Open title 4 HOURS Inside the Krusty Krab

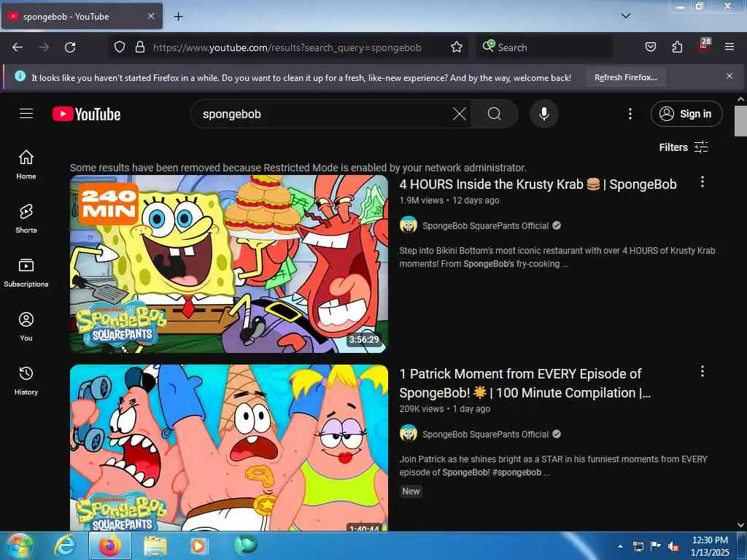(x=538, y=184)
